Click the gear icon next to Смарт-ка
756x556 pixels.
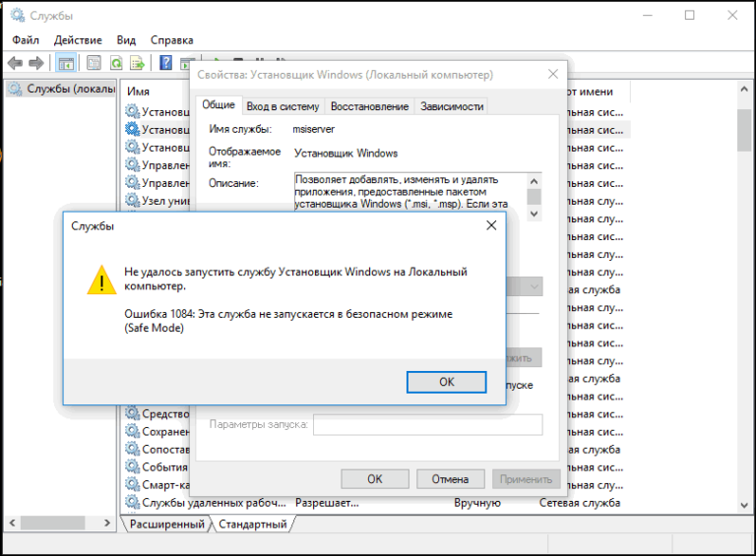[x=132, y=484]
